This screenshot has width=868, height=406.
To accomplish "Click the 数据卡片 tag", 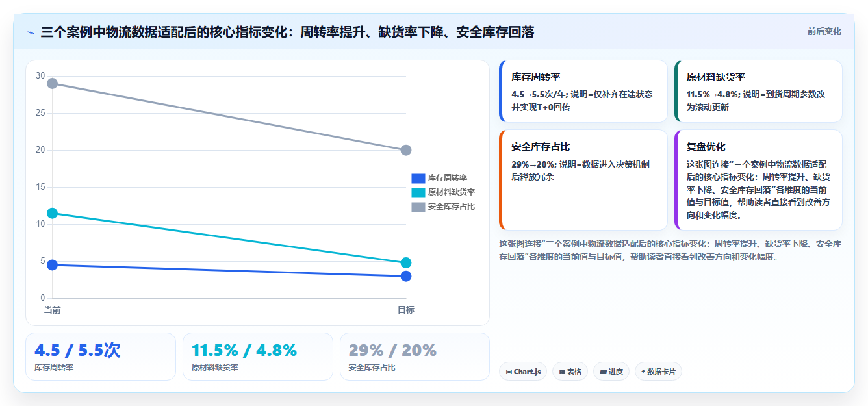I will click(x=658, y=372).
